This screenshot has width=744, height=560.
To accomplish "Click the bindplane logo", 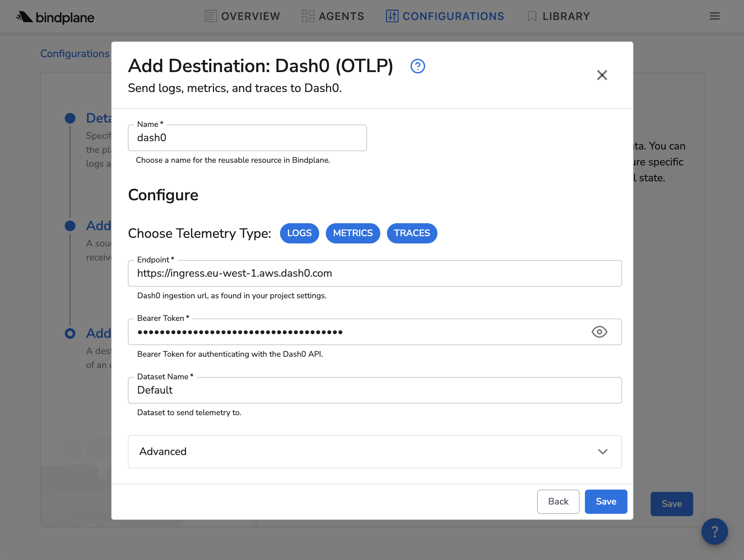I will click(x=55, y=17).
